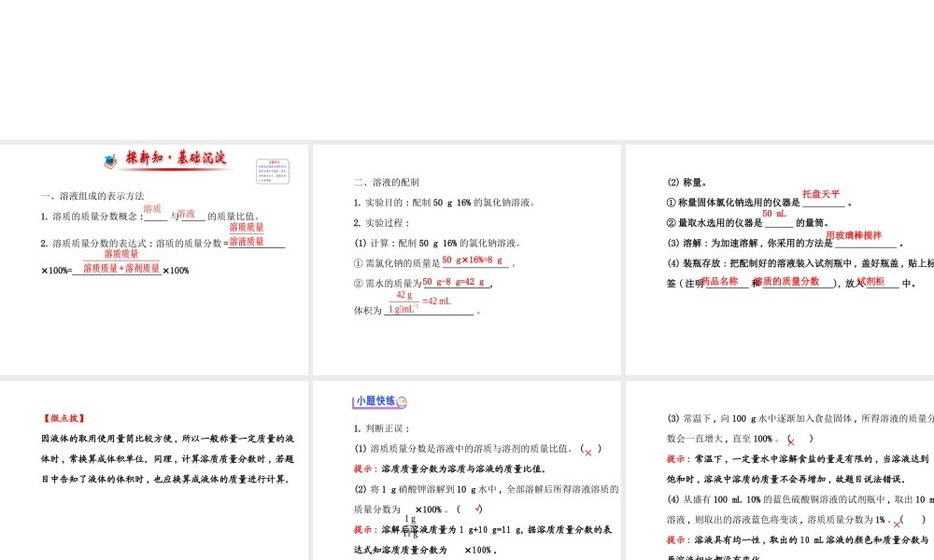This screenshot has width=934, height=560.
Task: Click the line (3) 溶解：为加速溶解
Action: tap(785, 243)
